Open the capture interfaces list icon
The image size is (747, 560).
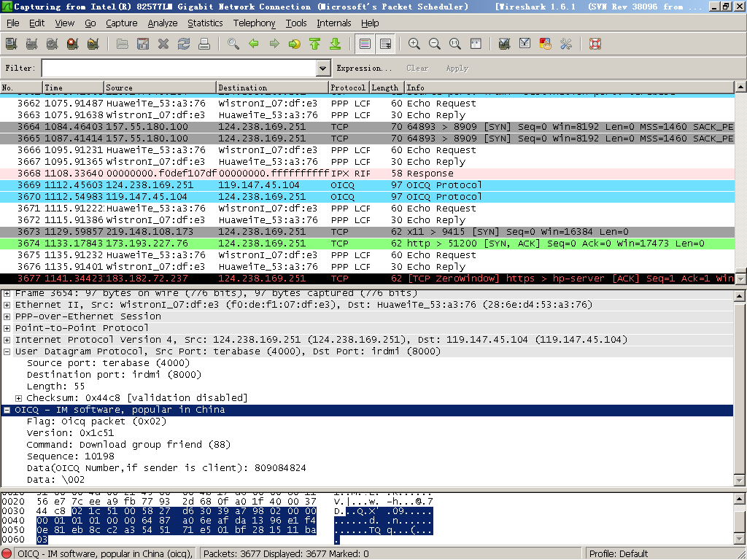point(12,44)
